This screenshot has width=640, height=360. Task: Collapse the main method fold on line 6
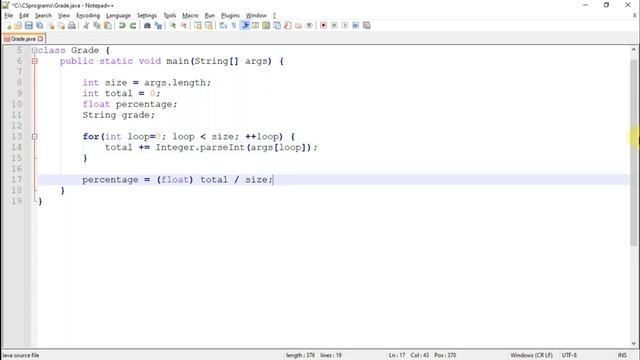[35, 61]
